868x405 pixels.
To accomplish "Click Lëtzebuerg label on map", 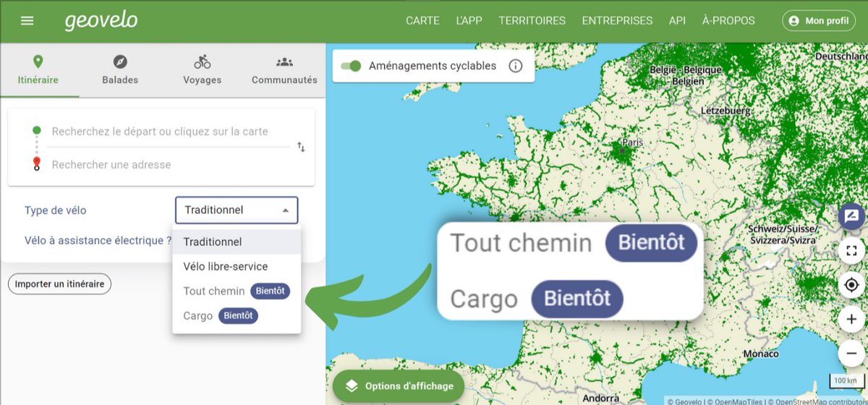I will pos(726,111).
